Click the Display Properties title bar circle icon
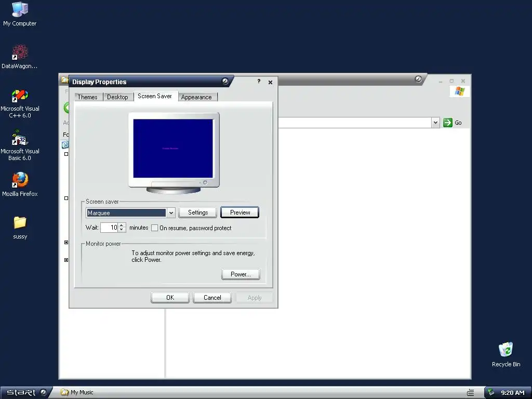532x399 pixels. tap(225, 81)
